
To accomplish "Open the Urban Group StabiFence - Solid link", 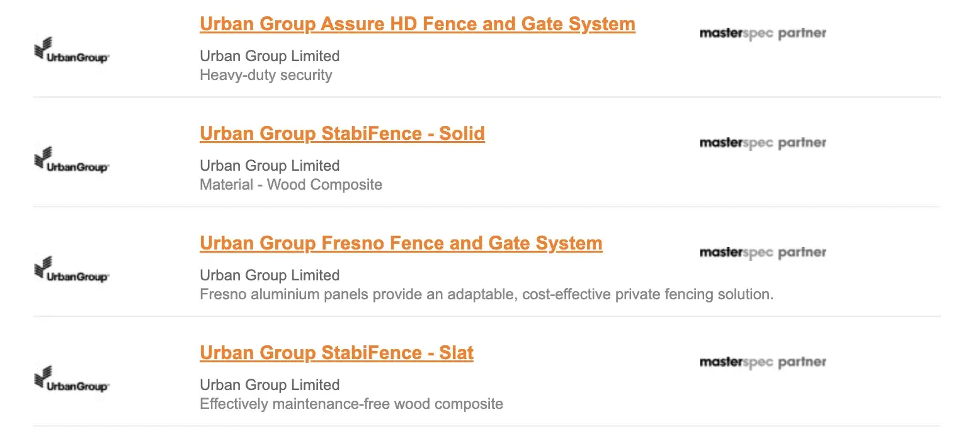I will (342, 134).
